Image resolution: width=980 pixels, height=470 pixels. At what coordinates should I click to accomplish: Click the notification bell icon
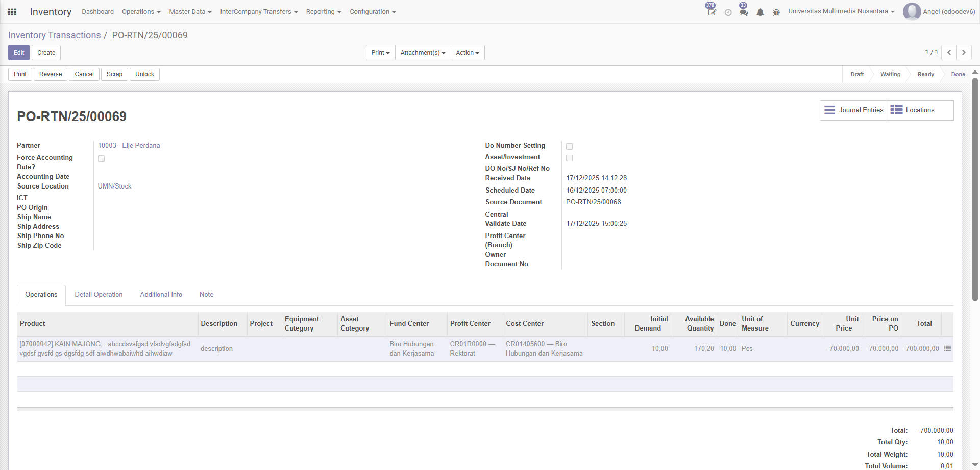click(x=760, y=12)
